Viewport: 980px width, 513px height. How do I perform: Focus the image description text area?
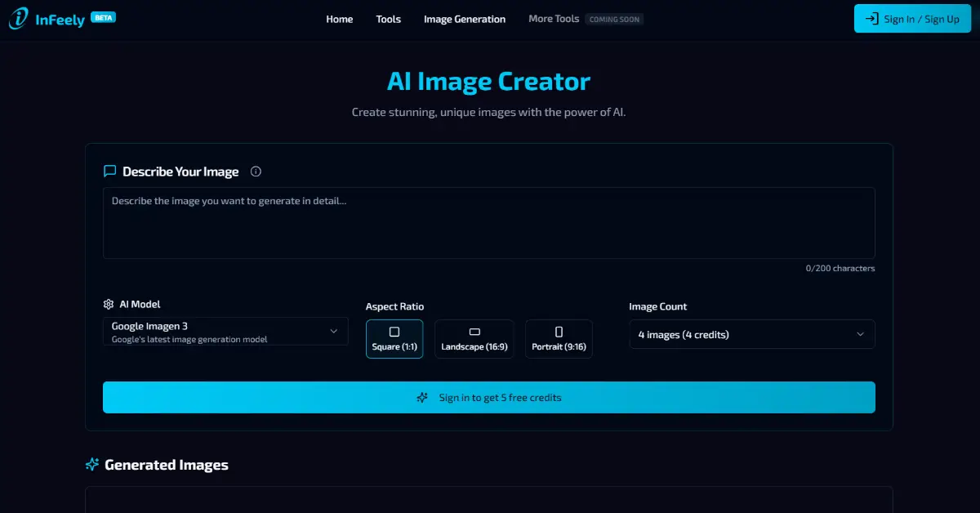tap(488, 223)
